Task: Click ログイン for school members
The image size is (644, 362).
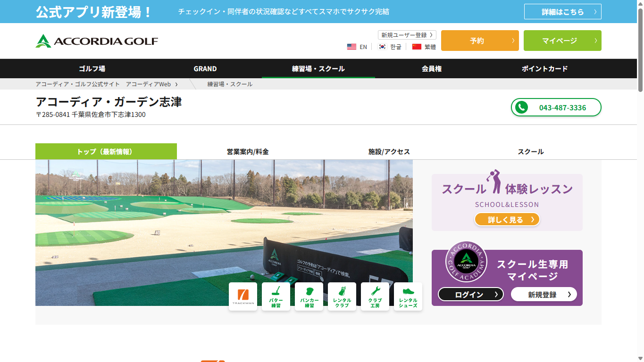Action: click(x=471, y=295)
